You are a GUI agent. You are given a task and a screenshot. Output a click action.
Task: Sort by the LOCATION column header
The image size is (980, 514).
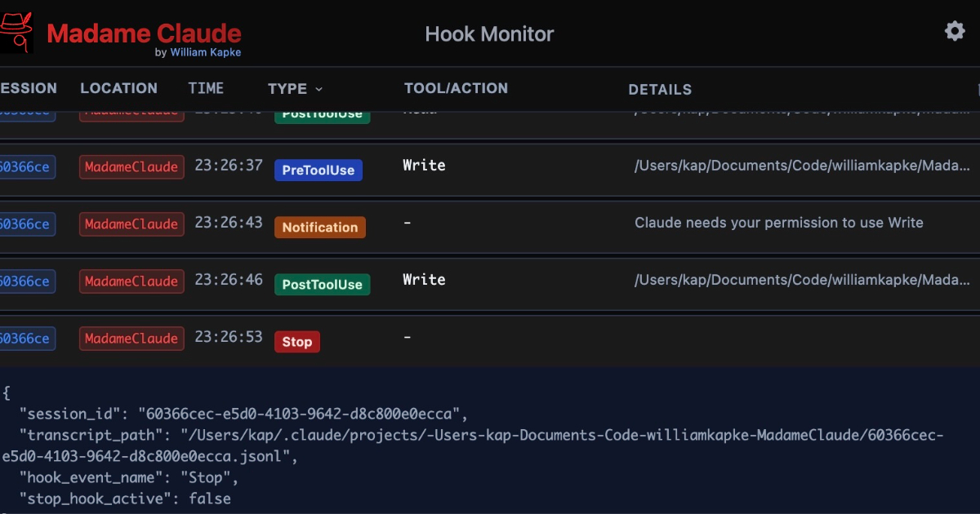tap(118, 88)
